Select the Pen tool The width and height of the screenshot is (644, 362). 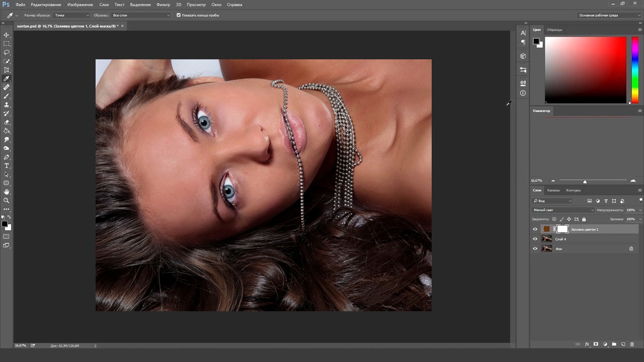click(x=7, y=157)
